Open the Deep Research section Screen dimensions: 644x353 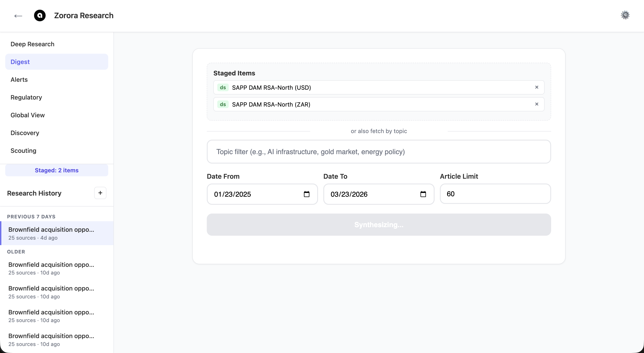coord(32,44)
